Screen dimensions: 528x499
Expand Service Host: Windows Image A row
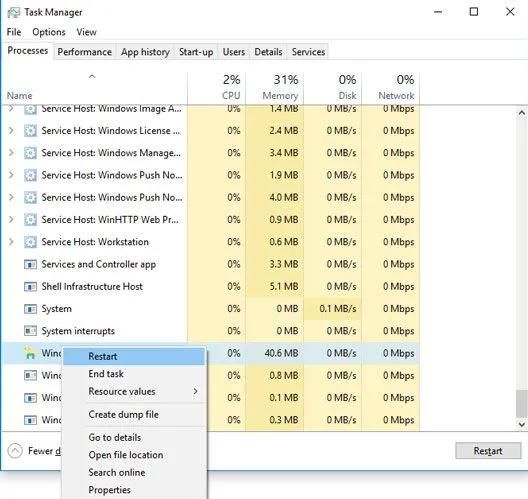[11, 108]
